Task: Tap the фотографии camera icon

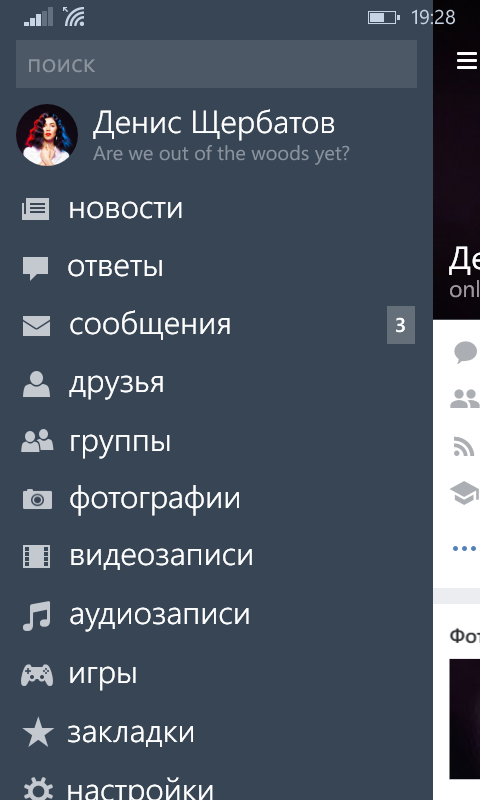Action: tap(37, 499)
